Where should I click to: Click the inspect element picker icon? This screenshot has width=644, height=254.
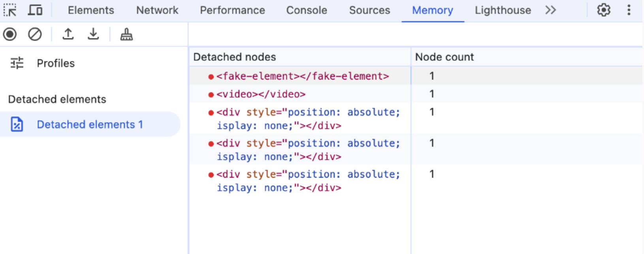(10, 10)
